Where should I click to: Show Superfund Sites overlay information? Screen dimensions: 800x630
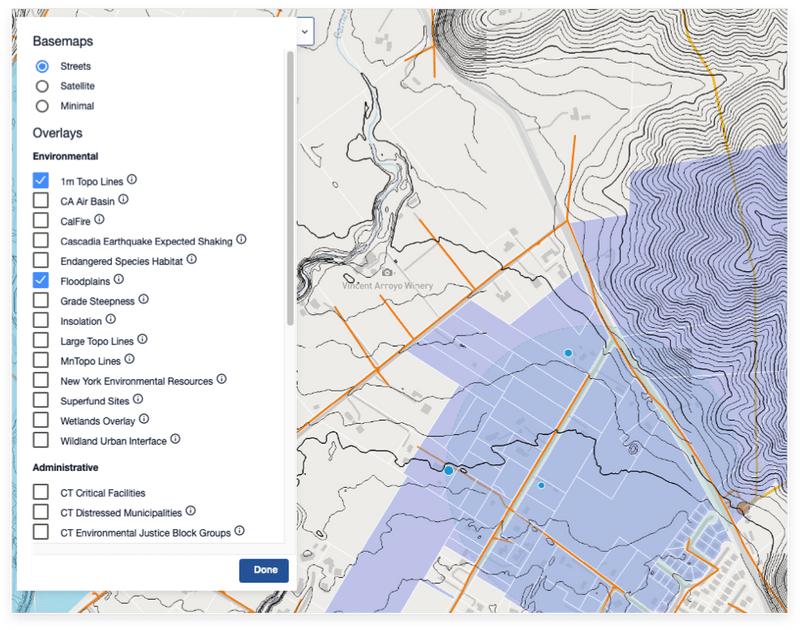(136, 400)
